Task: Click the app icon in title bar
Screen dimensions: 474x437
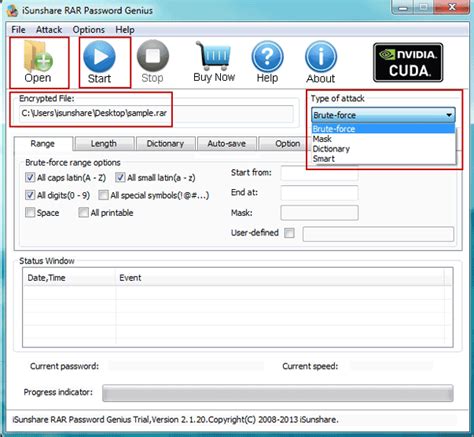Action: point(13,10)
